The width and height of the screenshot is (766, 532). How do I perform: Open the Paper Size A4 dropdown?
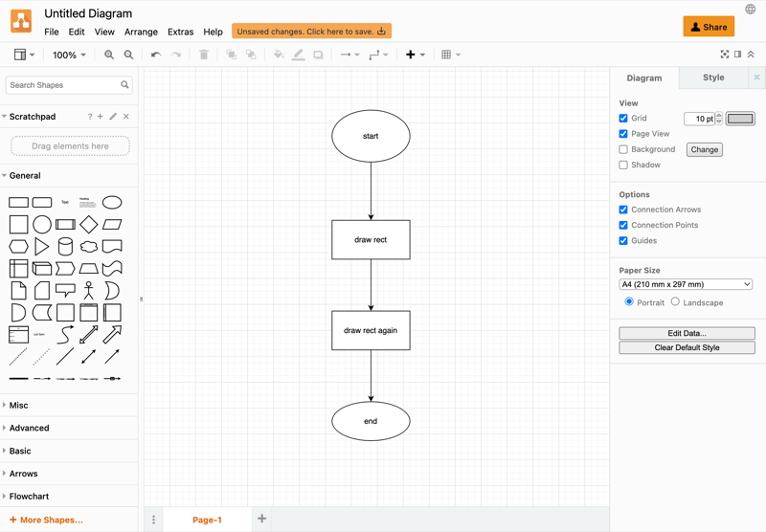[x=686, y=284]
